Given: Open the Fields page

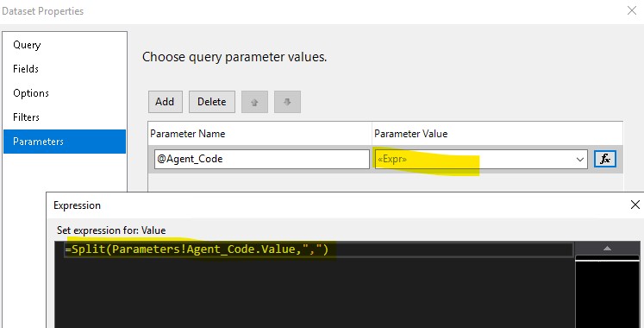Looking at the screenshot, I should [x=26, y=69].
